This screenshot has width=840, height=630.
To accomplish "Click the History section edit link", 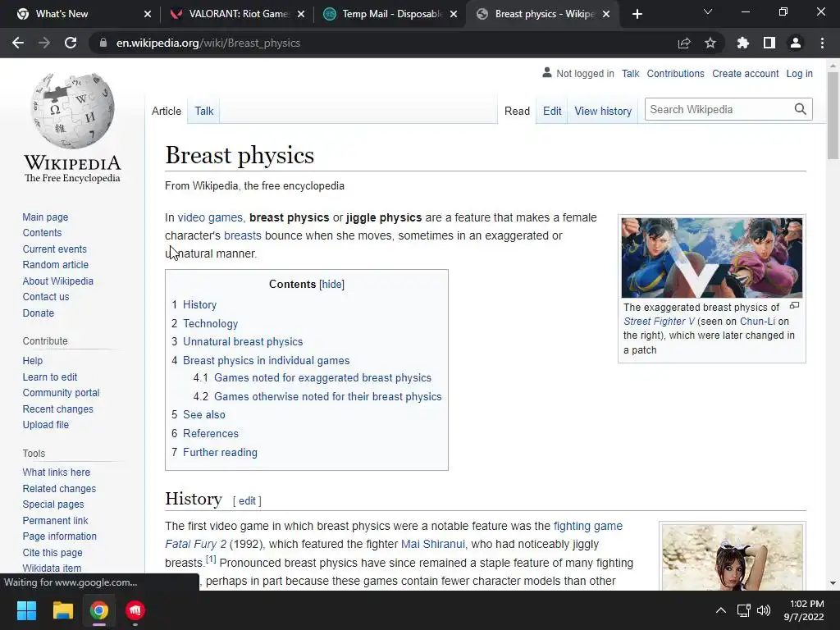I will coord(247,501).
